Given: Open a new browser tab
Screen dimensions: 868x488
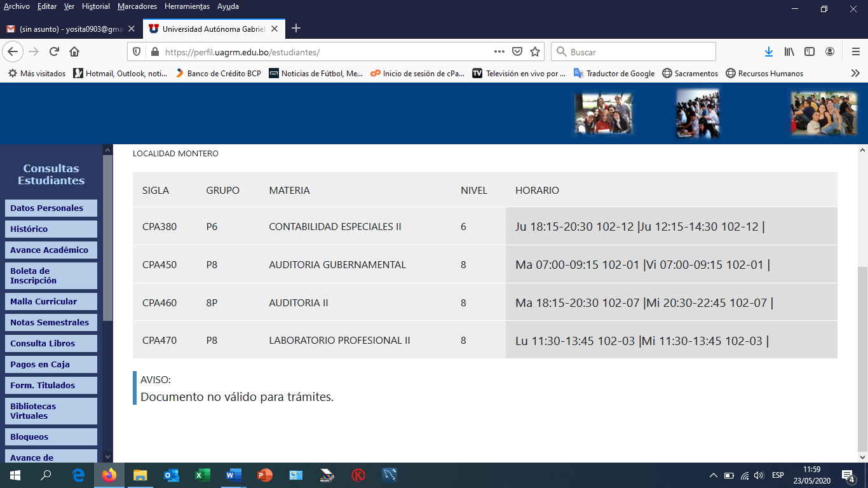Looking at the screenshot, I should click(x=295, y=29).
